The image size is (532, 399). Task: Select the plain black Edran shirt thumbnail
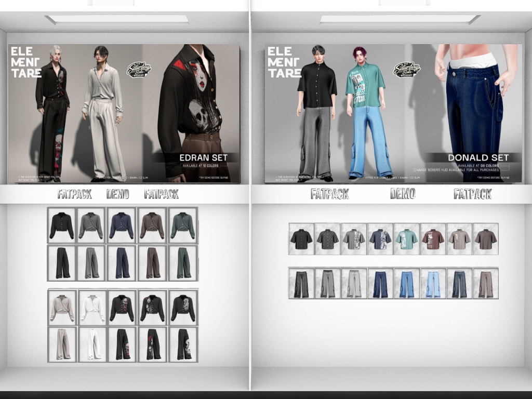point(62,226)
